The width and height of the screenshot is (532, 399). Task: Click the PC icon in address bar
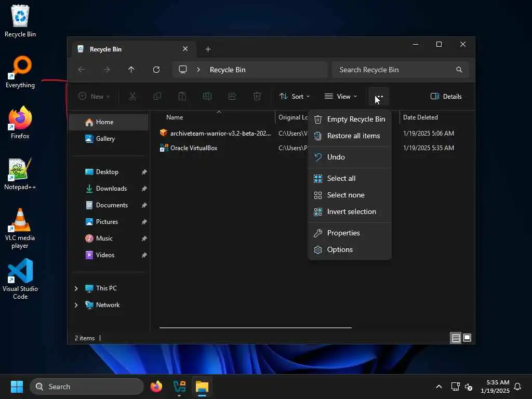click(x=183, y=70)
